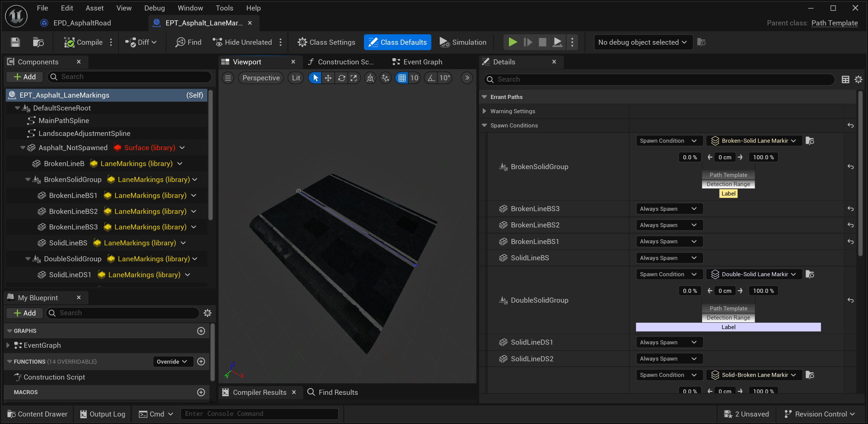Open the debug object selection dropdown

(x=642, y=42)
